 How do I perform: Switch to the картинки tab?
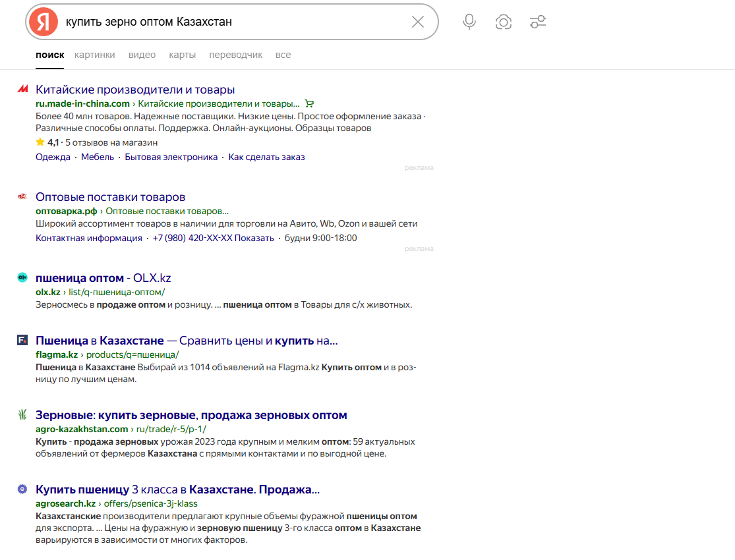click(95, 55)
